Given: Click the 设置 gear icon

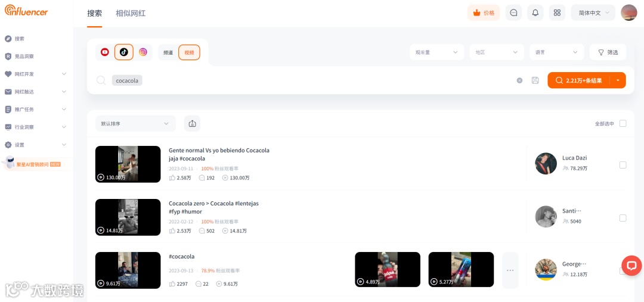Looking at the screenshot, I should tap(8, 145).
